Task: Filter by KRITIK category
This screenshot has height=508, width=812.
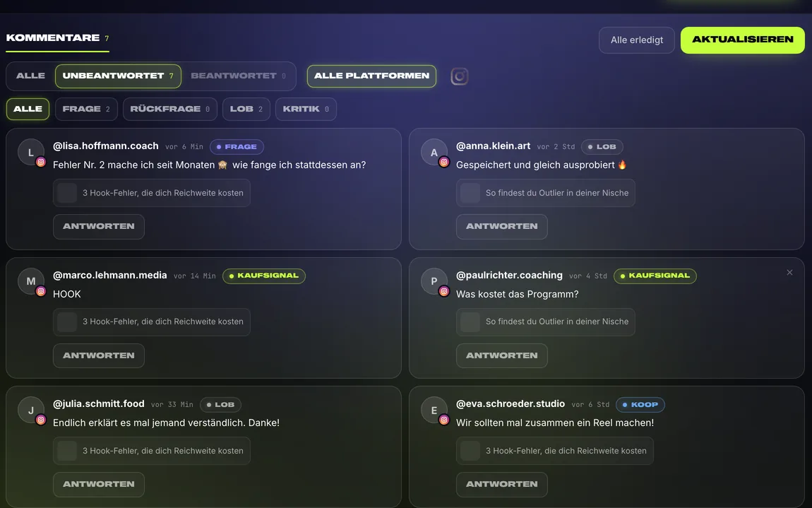Action: [x=306, y=109]
